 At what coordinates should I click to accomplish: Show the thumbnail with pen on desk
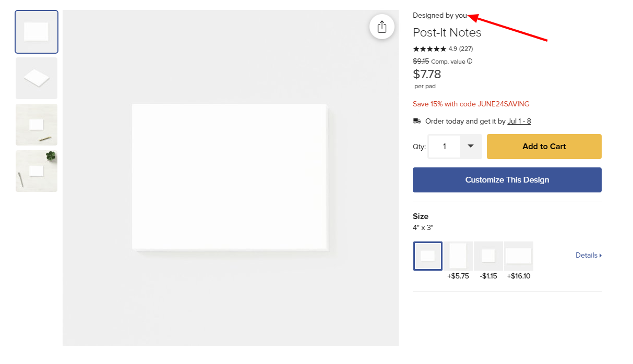pos(37,125)
